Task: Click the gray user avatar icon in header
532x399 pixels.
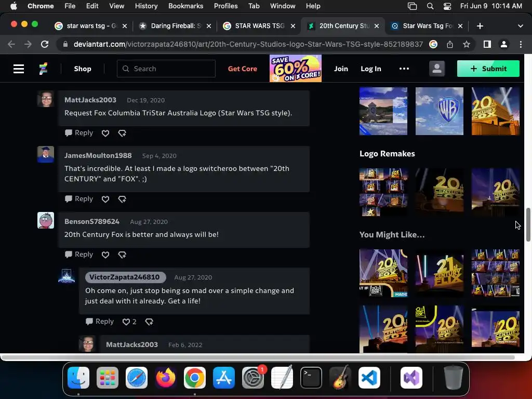Action: point(436,69)
